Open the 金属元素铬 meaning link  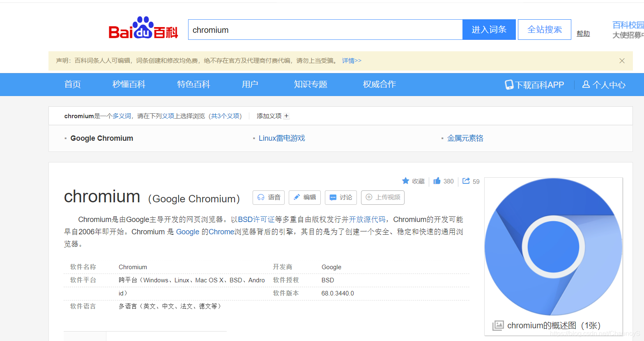pos(465,138)
